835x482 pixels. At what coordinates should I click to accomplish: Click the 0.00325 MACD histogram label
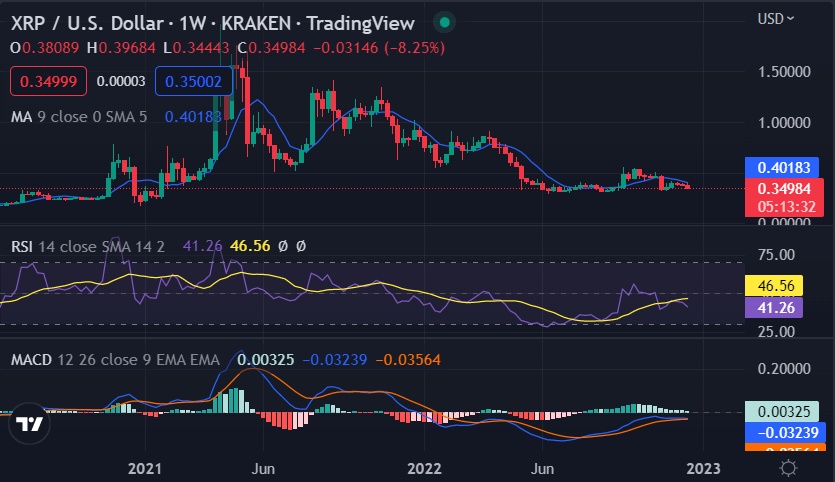(x=782, y=412)
